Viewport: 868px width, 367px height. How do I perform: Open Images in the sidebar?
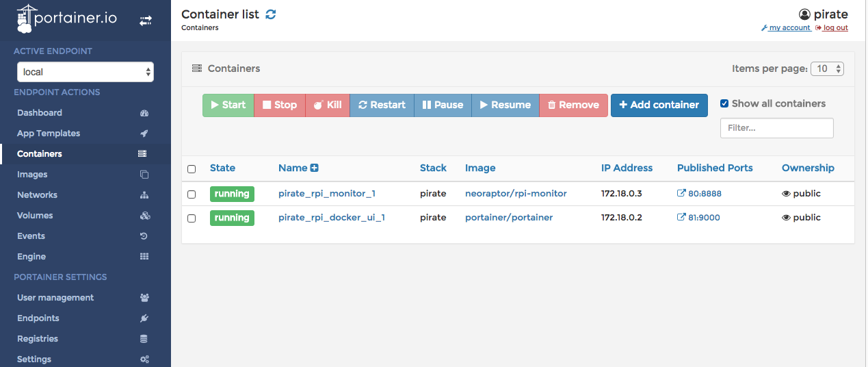pos(32,175)
